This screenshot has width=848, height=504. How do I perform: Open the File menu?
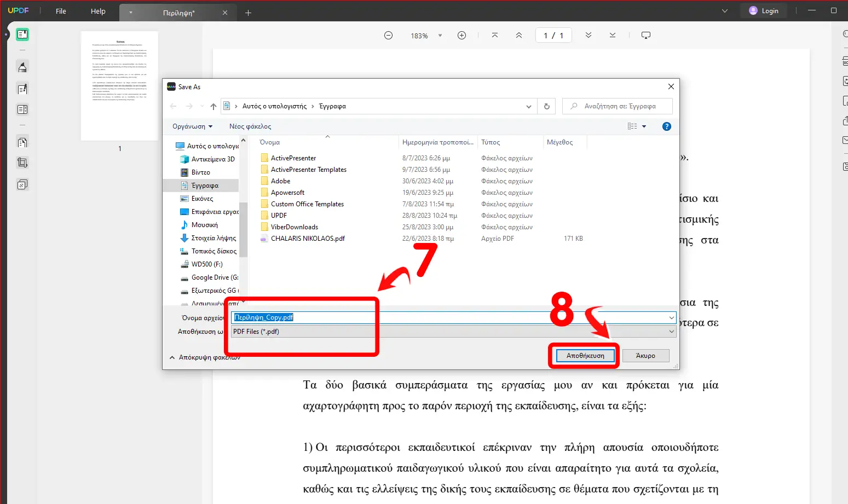tap(61, 11)
